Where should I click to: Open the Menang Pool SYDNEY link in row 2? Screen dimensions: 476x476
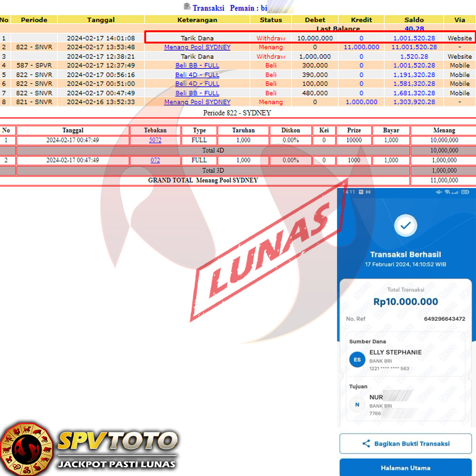(x=197, y=47)
